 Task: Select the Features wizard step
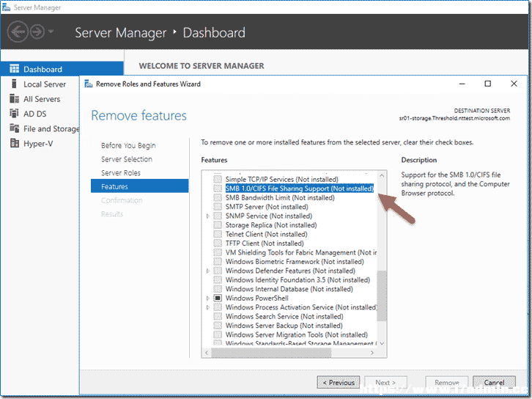139,186
